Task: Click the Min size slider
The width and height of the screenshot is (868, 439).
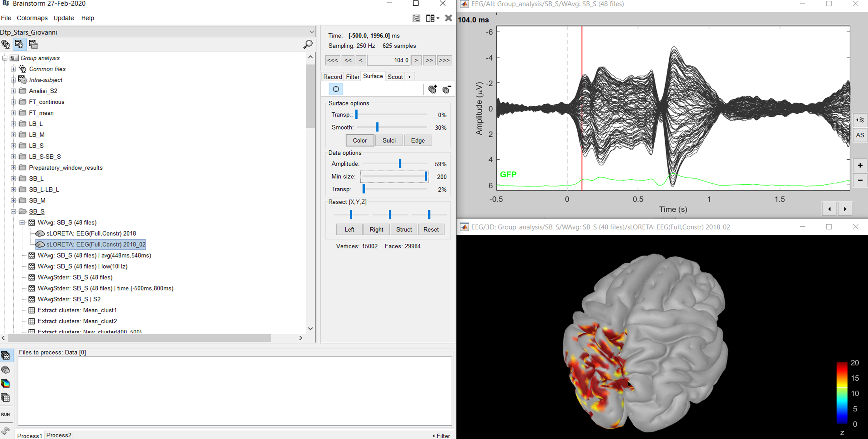Action: (x=395, y=176)
